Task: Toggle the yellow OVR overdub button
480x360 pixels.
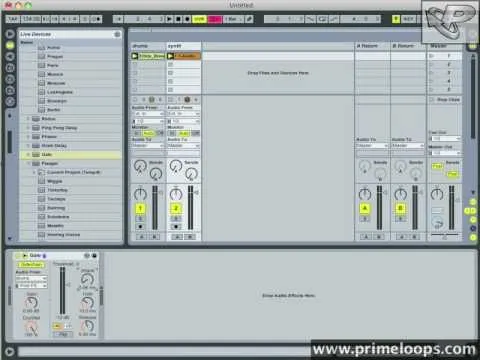Action: [x=199, y=19]
